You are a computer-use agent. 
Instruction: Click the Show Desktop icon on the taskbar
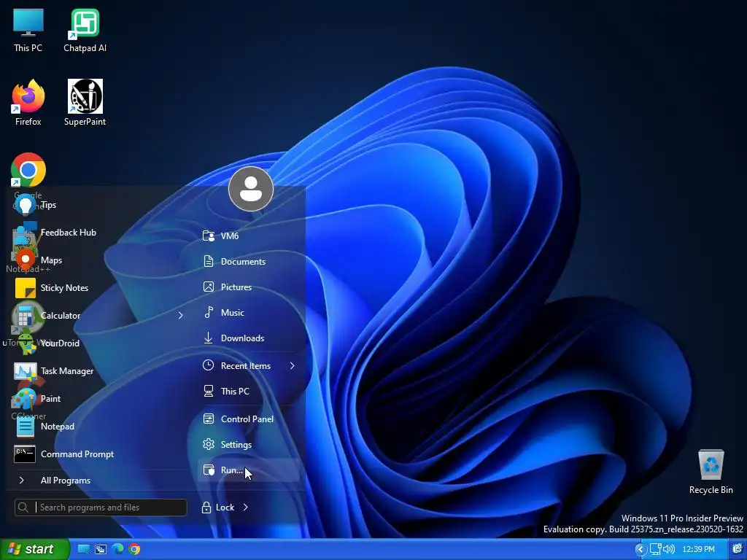coord(83,549)
